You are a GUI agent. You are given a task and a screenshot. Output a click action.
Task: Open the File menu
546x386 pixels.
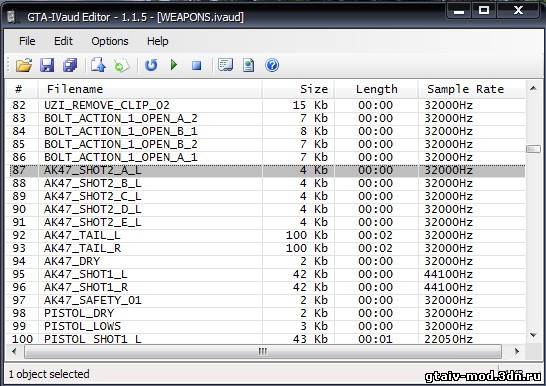pyautogui.click(x=27, y=41)
